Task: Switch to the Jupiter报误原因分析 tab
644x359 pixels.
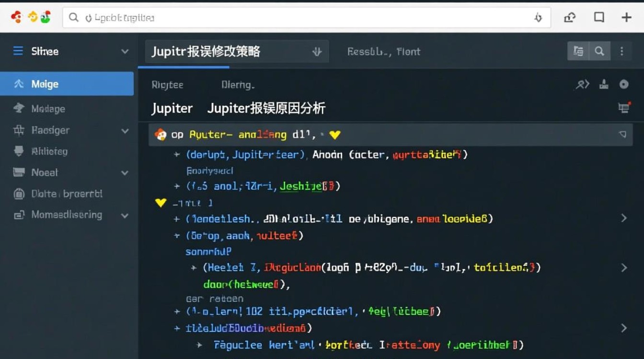Action: 267,108
